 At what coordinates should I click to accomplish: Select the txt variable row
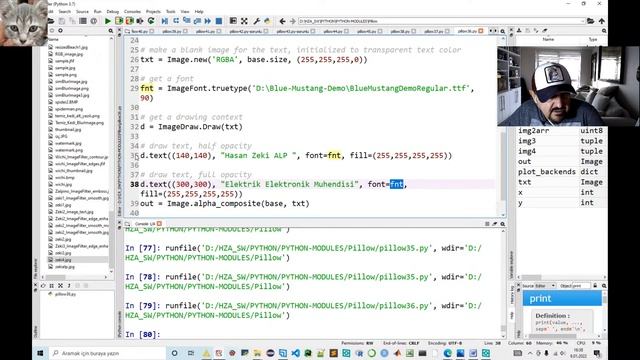(561, 182)
